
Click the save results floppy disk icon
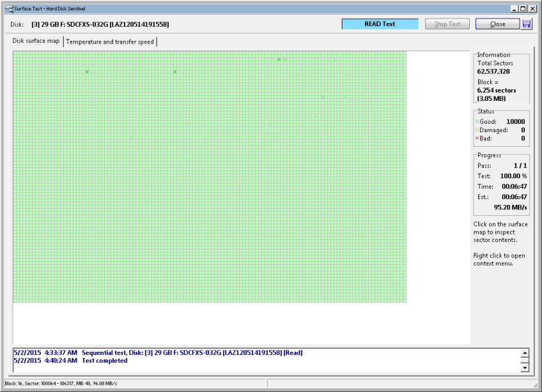point(527,24)
